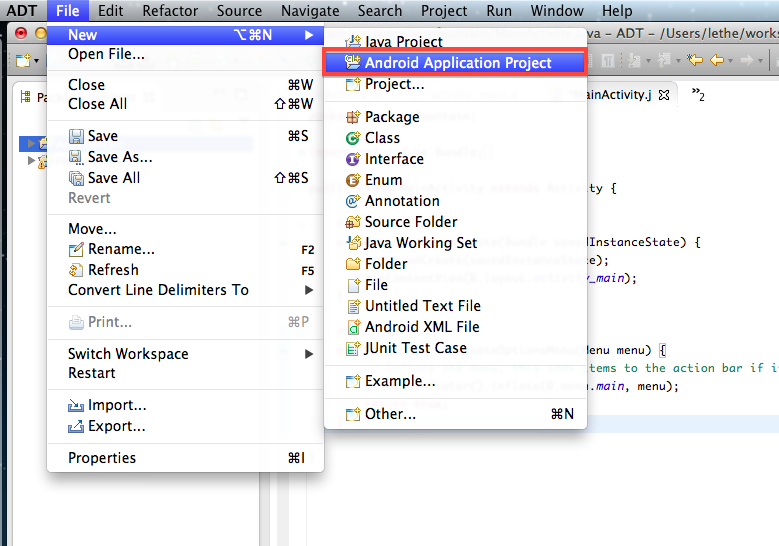Open the Source menu
Image resolution: width=779 pixels, height=546 pixels.
coord(239,10)
